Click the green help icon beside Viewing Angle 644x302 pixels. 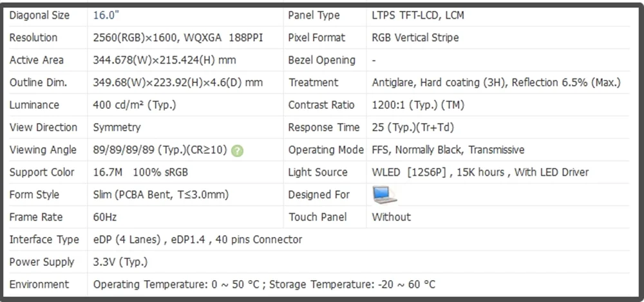tap(237, 151)
